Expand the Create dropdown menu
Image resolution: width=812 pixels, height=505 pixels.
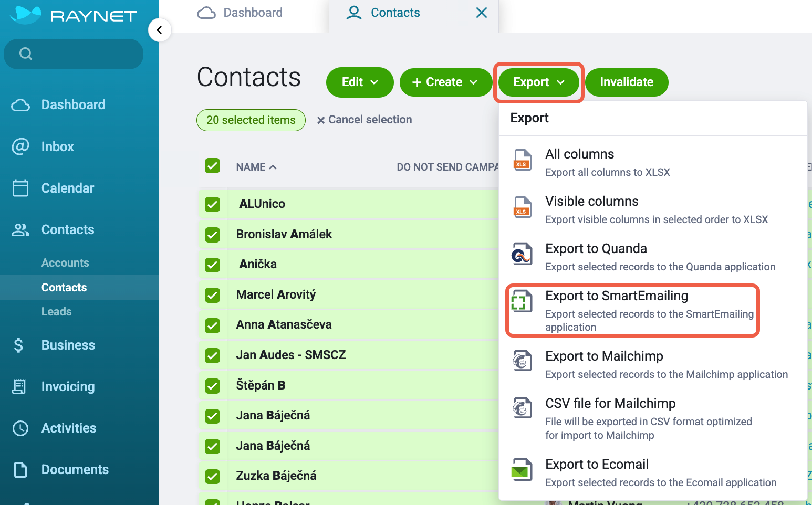[446, 82]
